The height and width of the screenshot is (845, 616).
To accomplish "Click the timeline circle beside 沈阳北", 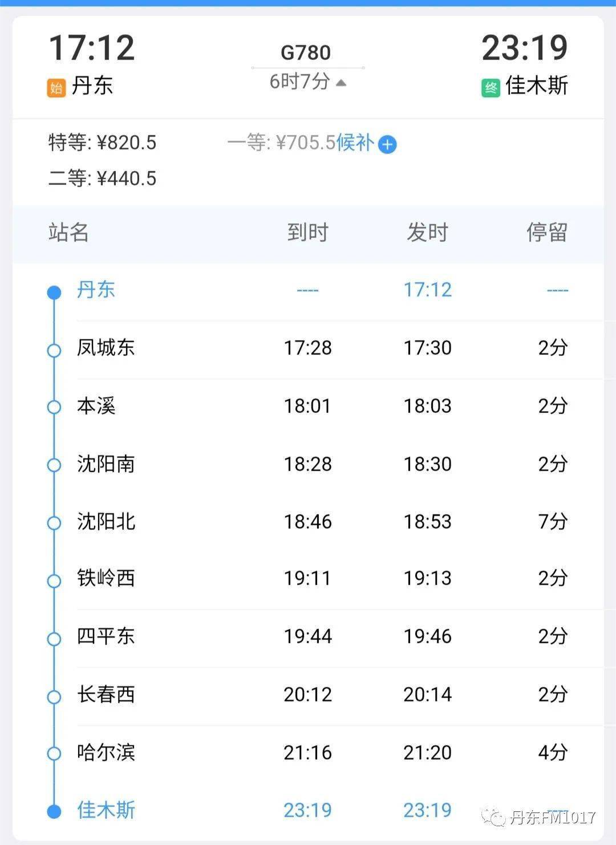I will click(x=54, y=523).
